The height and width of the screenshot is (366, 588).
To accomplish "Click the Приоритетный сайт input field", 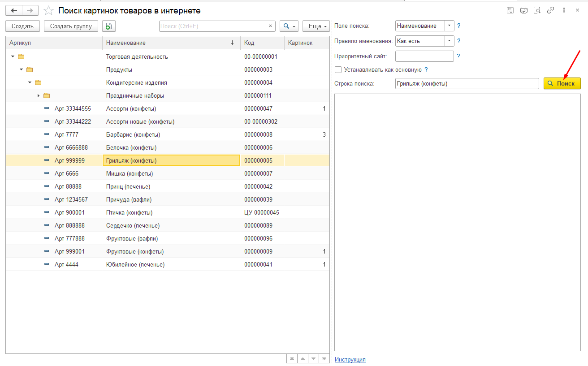I will click(424, 56).
